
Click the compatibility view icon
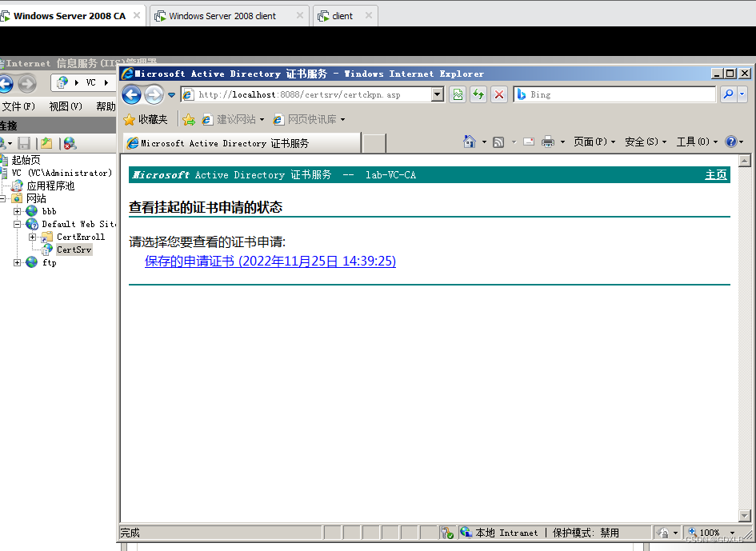click(x=458, y=94)
